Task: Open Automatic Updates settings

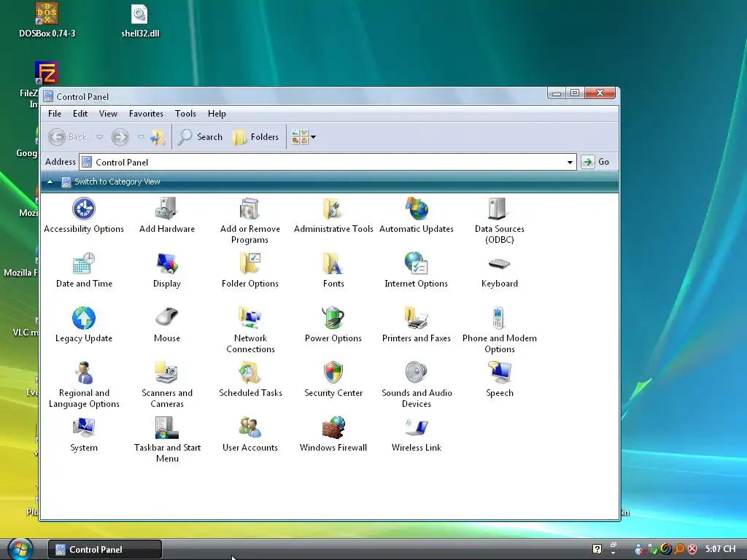Action: [417, 215]
